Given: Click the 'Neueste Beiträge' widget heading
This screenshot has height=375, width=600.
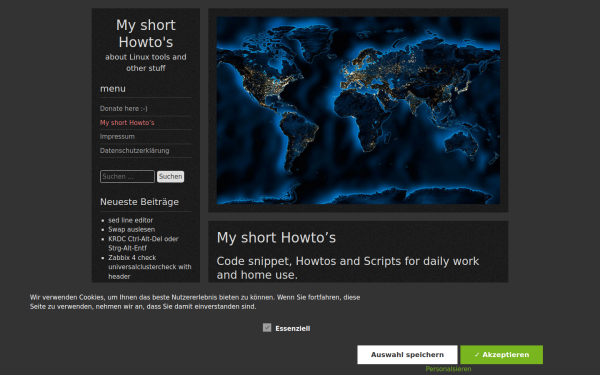Looking at the screenshot, I should tap(139, 202).
